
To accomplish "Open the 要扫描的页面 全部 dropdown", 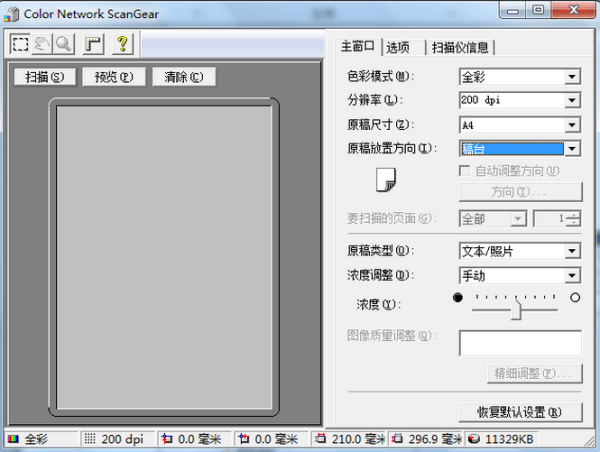I will point(518,219).
